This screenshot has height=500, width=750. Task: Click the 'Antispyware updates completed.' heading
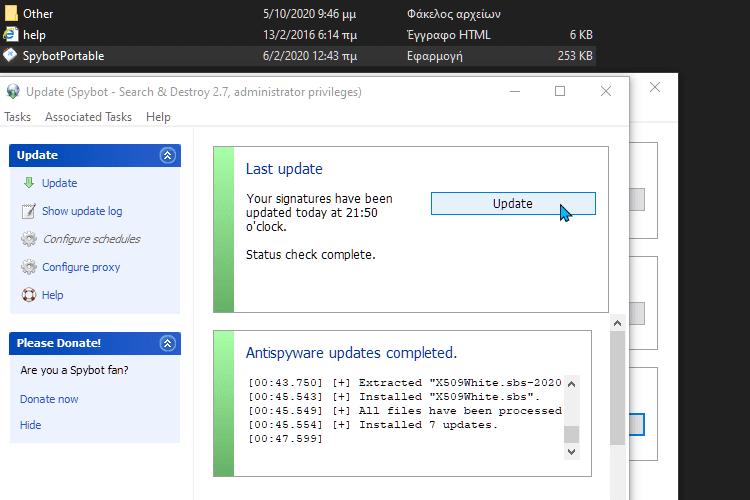point(351,353)
